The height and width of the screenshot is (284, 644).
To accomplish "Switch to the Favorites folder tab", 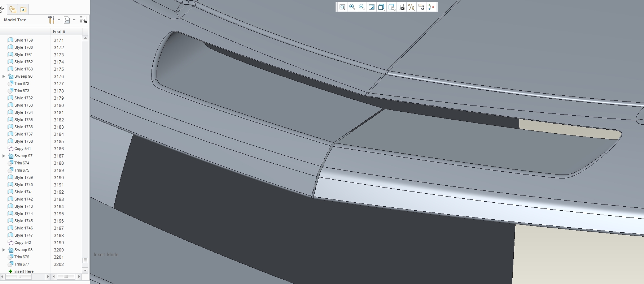I will coord(23,9).
